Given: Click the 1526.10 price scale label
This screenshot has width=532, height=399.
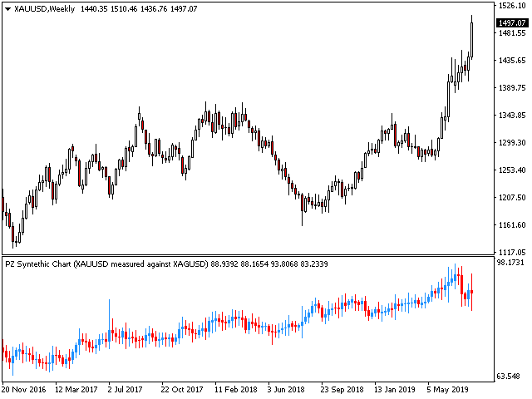Looking at the screenshot, I should tap(510, 6).
